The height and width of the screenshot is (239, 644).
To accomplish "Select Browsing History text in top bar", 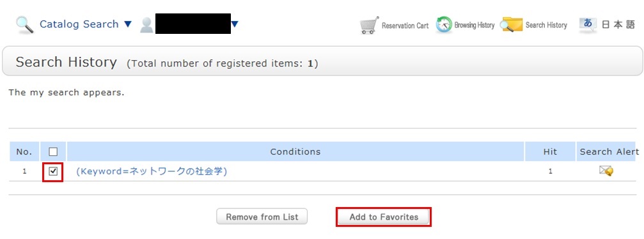I will point(475,25).
